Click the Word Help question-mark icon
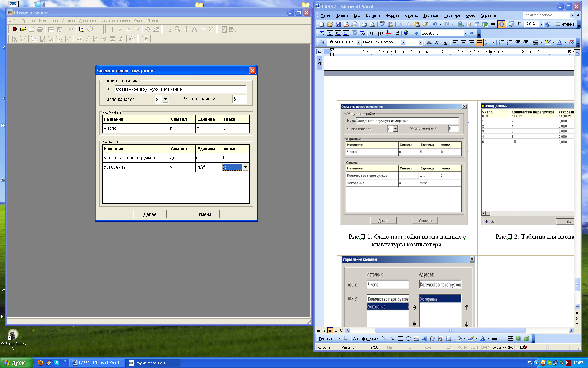This screenshot has height=368, width=588. point(548,24)
